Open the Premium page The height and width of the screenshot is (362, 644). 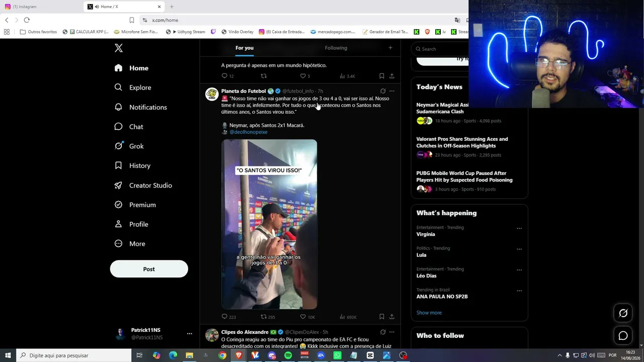(135, 205)
